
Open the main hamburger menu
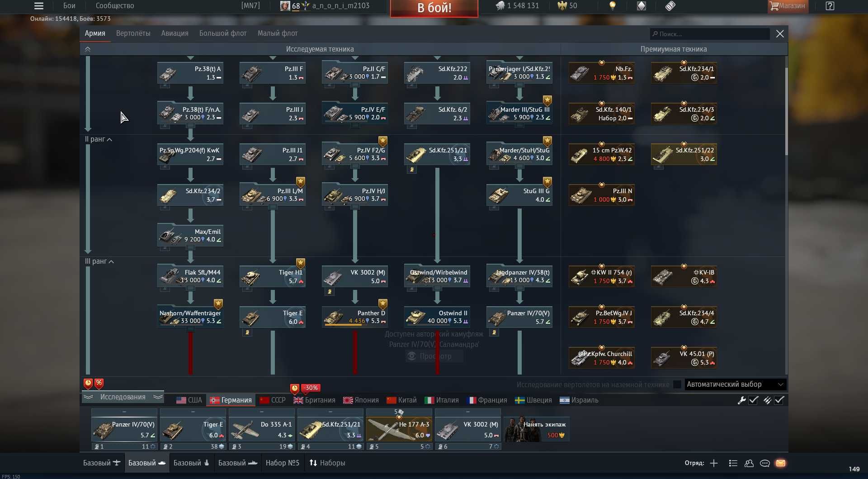click(x=39, y=6)
